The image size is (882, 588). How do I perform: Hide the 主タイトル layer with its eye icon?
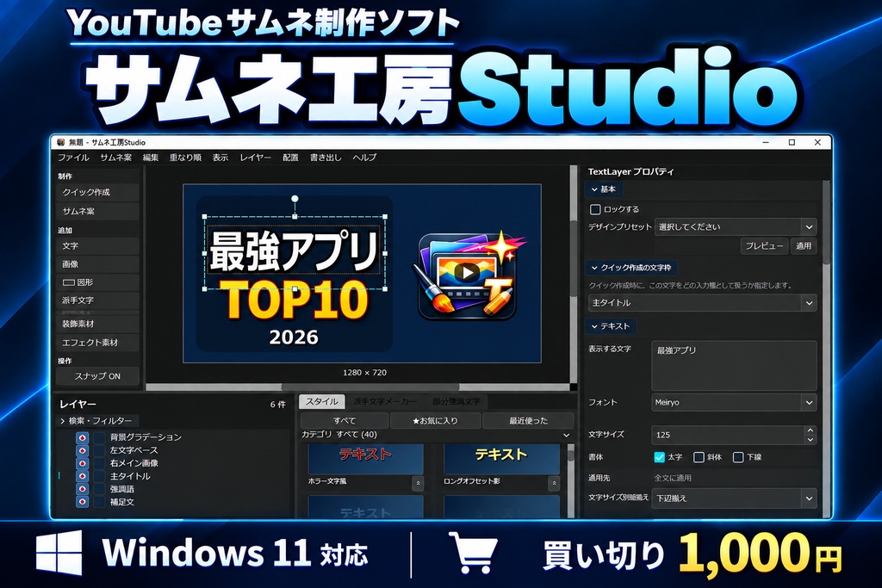[82, 476]
